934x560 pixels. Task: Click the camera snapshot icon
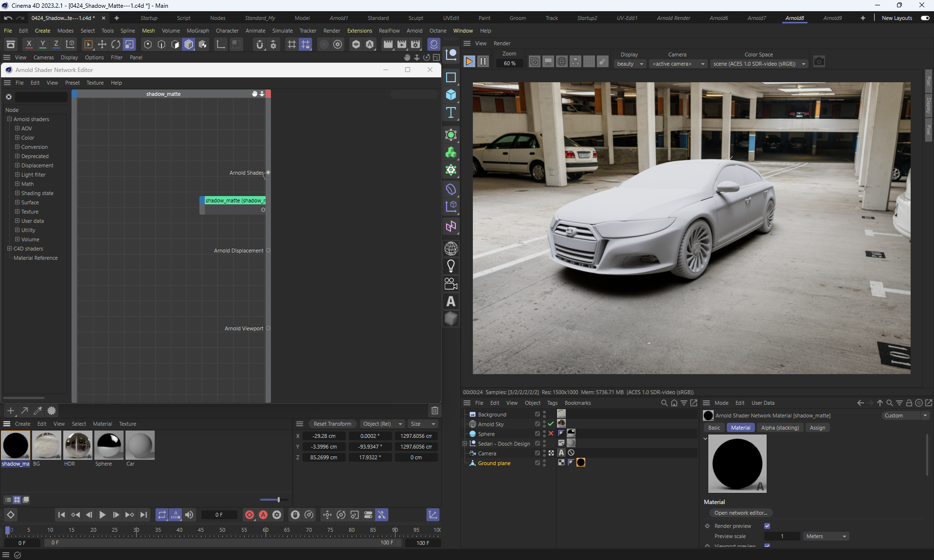coord(819,62)
